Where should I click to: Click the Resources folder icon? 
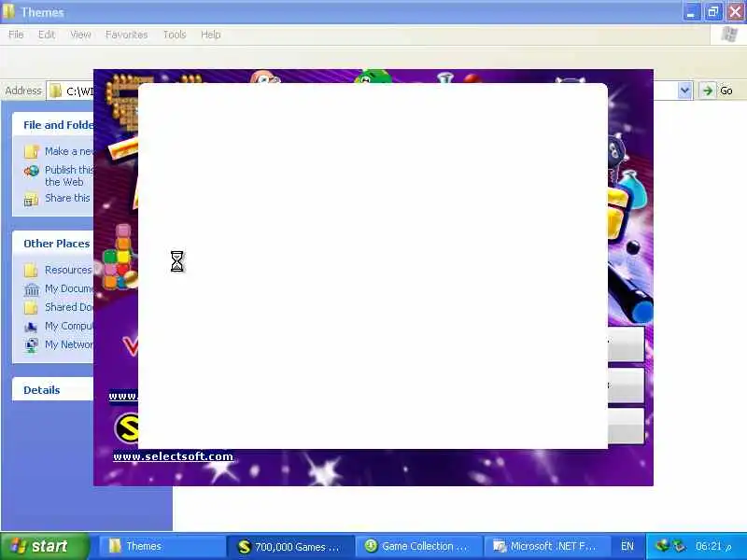tap(31, 270)
